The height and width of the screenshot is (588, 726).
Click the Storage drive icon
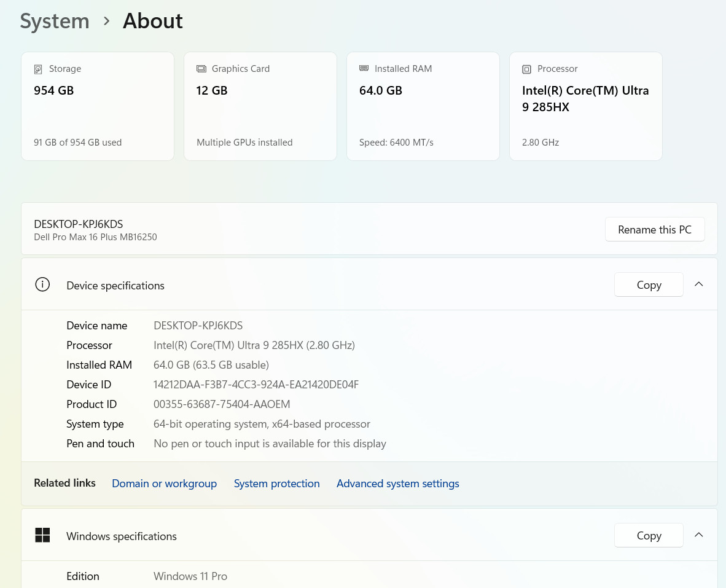coord(38,69)
